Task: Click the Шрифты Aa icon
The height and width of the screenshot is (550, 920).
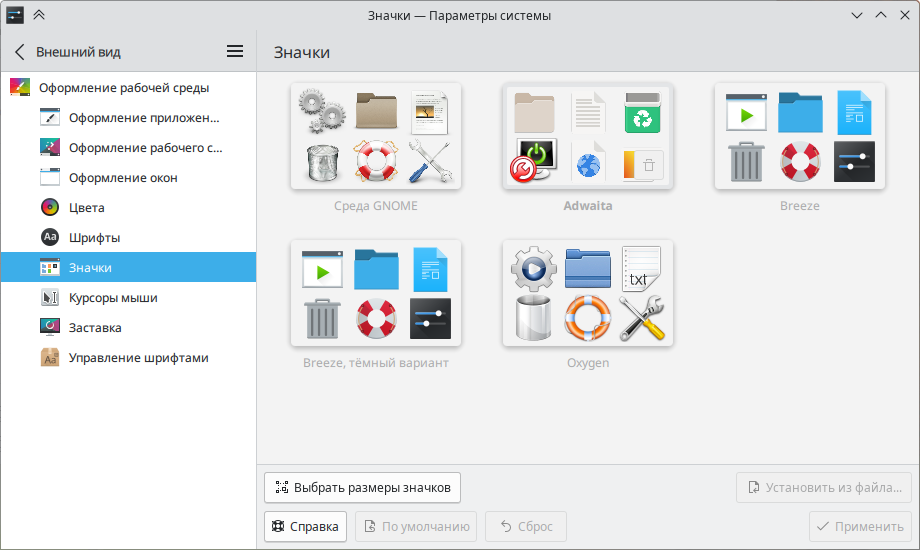Action: 50,237
